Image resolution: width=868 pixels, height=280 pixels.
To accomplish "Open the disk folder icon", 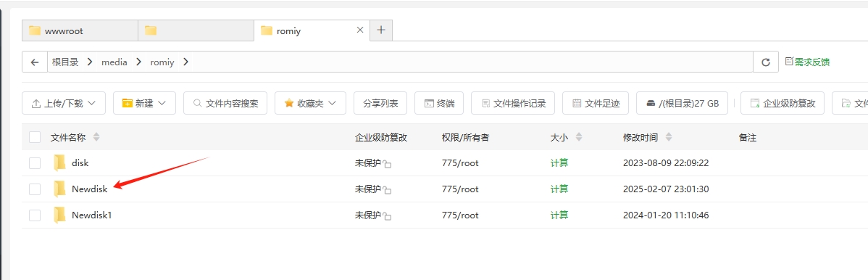I will tap(60, 163).
